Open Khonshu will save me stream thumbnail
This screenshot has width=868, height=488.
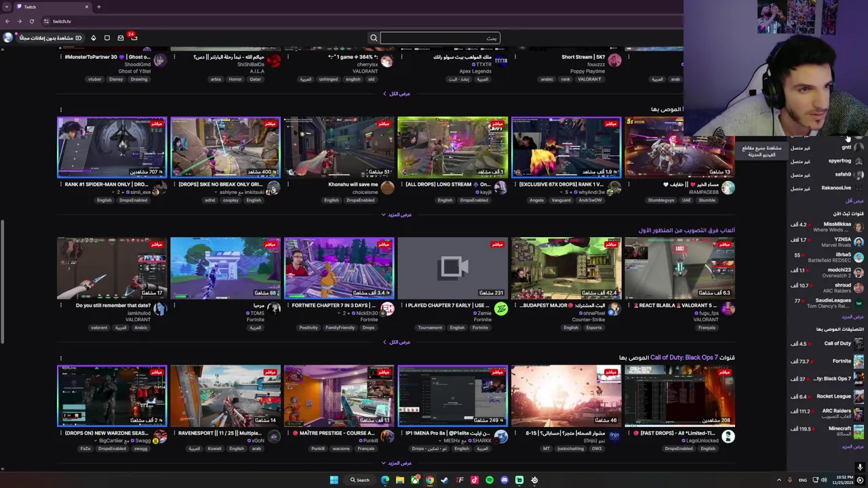click(339, 148)
